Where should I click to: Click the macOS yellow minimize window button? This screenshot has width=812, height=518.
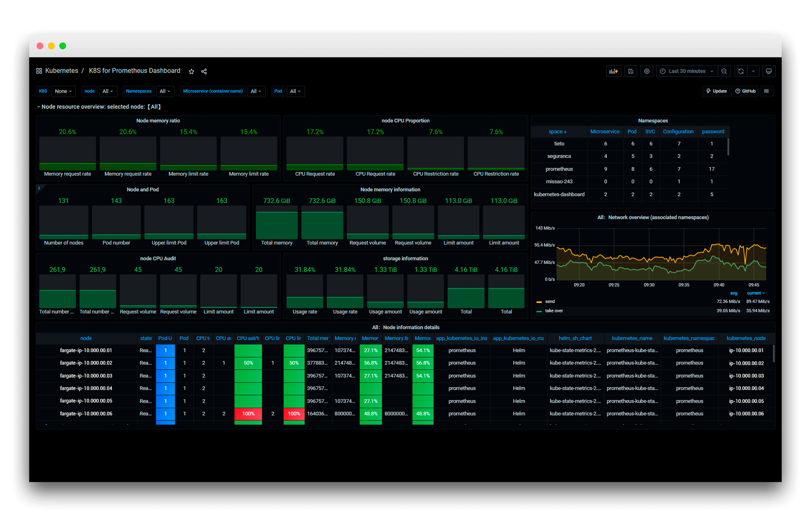pyautogui.click(x=51, y=46)
